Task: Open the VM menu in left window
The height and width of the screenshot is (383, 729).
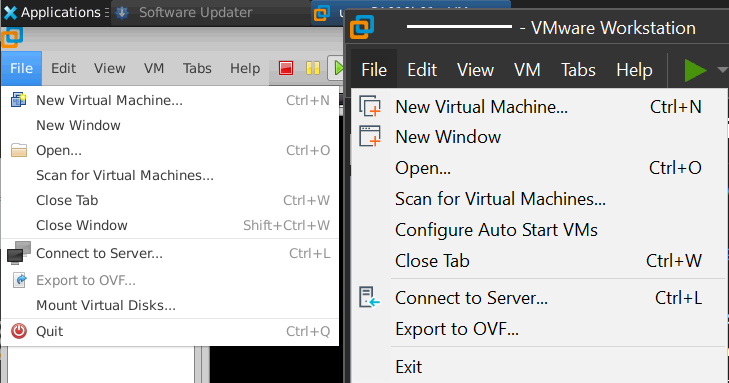Action: click(x=154, y=68)
